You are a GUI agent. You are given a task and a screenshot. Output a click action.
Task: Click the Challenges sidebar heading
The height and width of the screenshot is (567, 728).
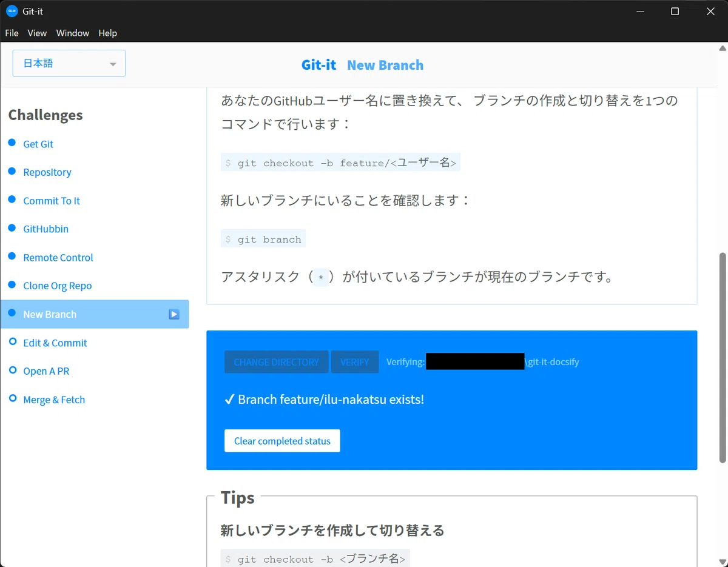[x=45, y=115]
